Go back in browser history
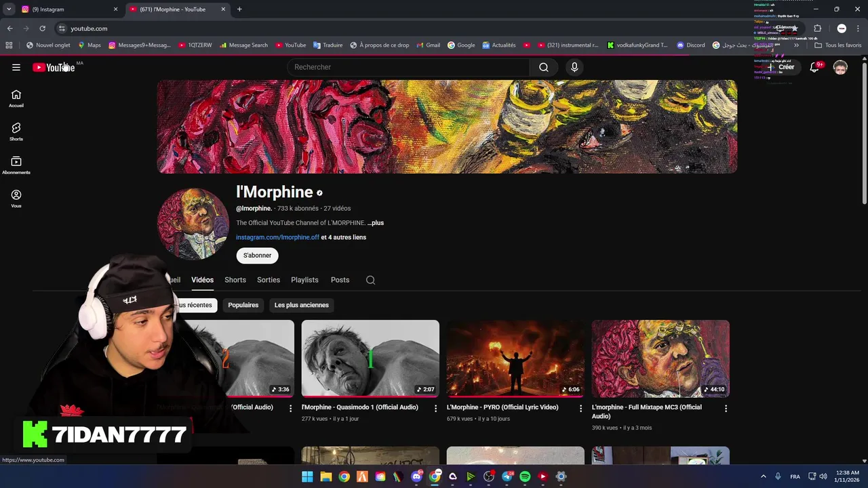The width and height of the screenshot is (868, 488). point(10,28)
